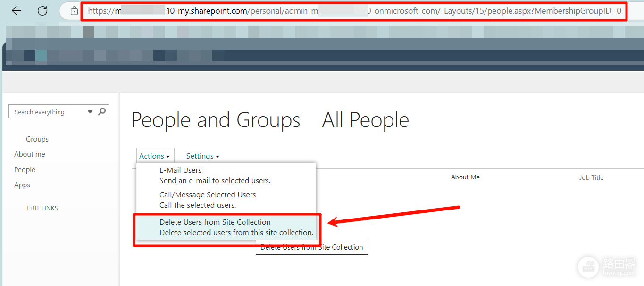
Task: View site info via the lock icon
Action: (74, 11)
